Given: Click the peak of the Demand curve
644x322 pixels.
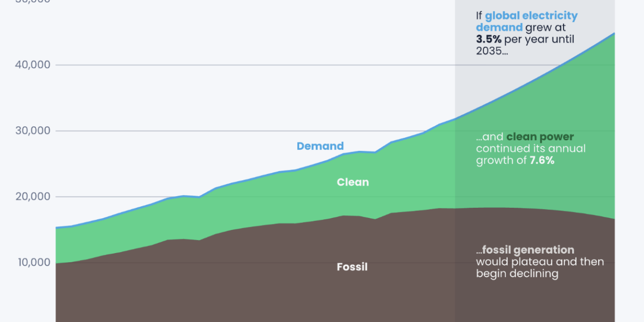Looking at the screenshot, I should [x=613, y=34].
